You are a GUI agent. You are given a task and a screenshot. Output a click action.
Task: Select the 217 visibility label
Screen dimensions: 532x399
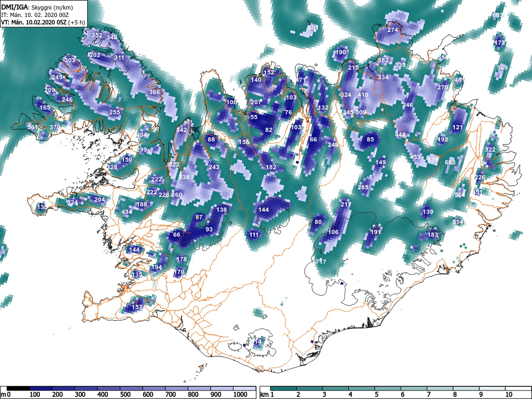click(346, 204)
